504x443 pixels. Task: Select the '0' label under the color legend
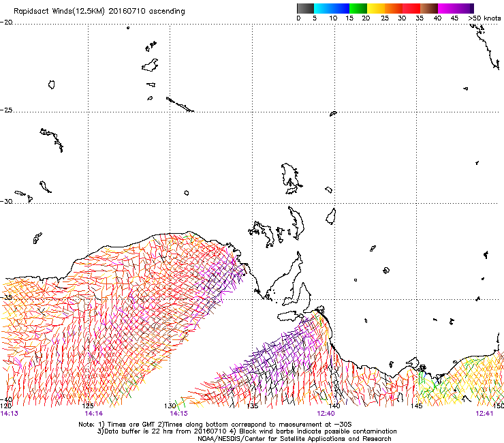tap(298, 18)
